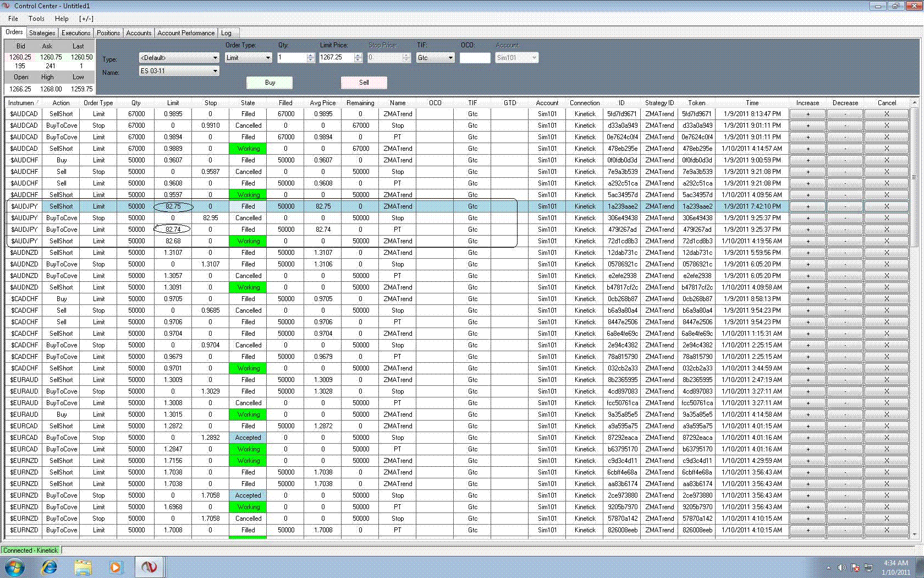Click the OCO input field
This screenshot has height=578, width=924.
[475, 58]
